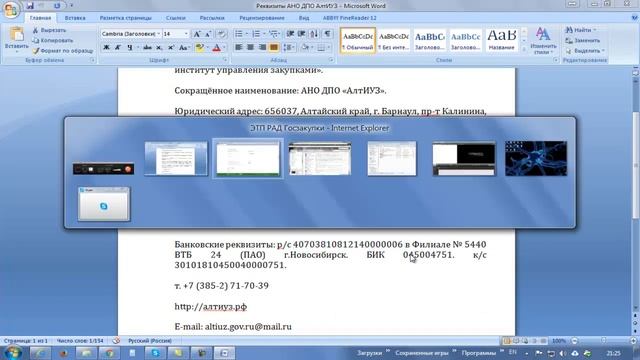Viewport: 640px width, 360px height.
Task: Toggle superscript formatting
Action: pyautogui.click(x=171, y=48)
